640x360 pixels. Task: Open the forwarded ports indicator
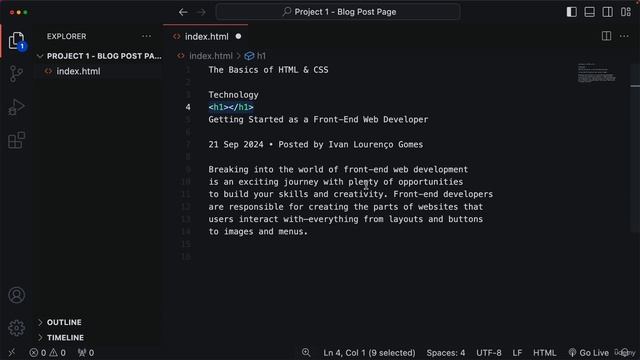86,353
